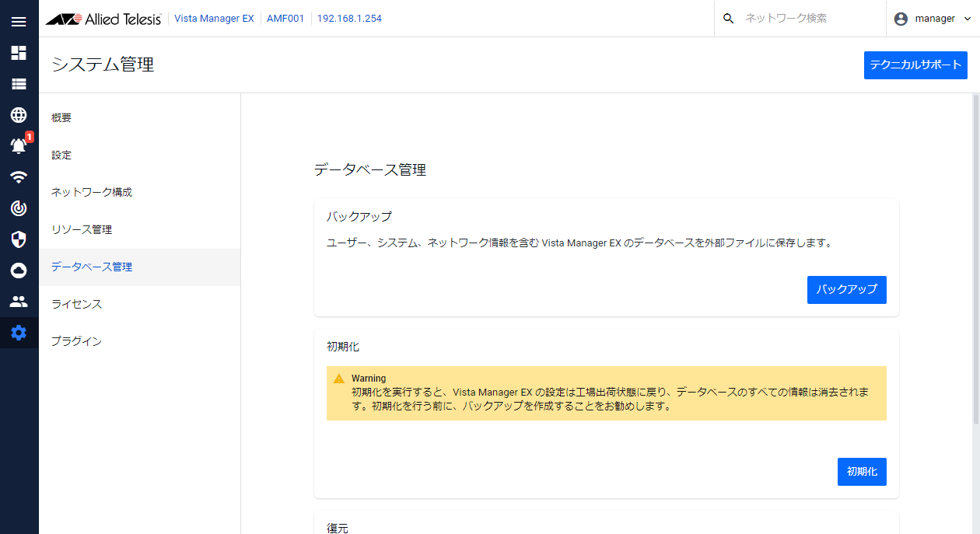Click the radar target sidebar icon
This screenshot has height=534, width=980.
[x=19, y=208]
